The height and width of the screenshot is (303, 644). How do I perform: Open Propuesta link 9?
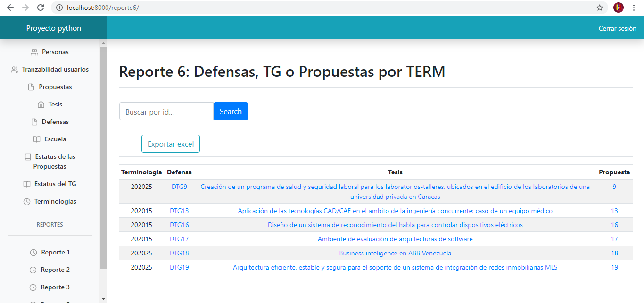click(x=614, y=187)
